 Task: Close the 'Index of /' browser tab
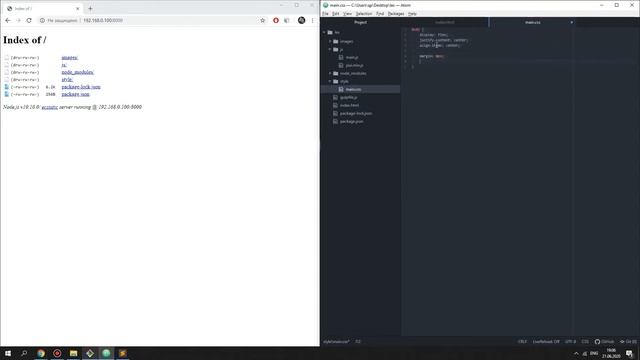(x=78, y=8)
